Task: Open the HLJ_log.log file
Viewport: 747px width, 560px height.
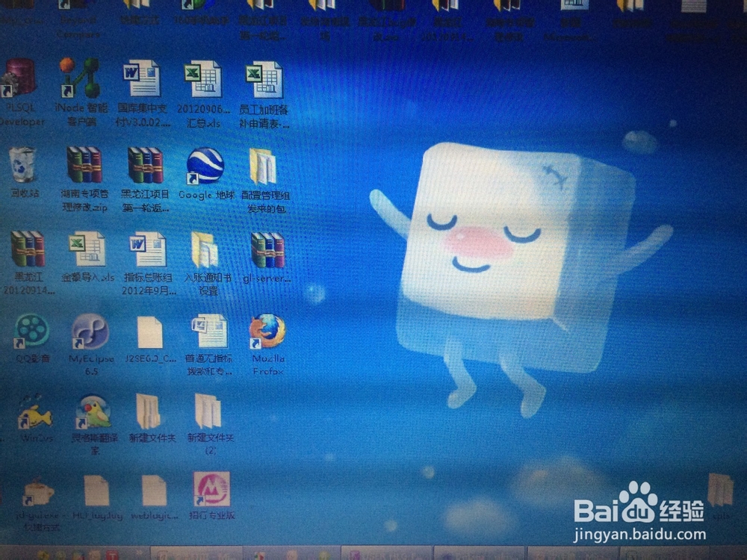Action: [x=96, y=489]
